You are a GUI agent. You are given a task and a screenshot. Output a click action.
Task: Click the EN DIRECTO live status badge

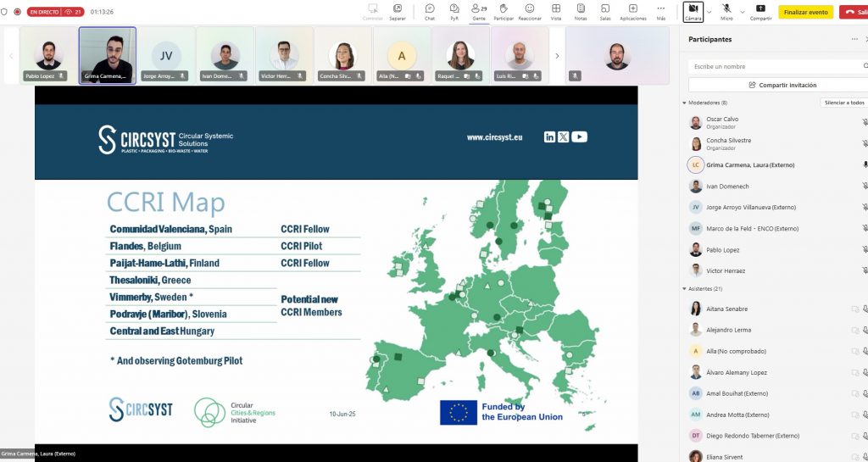(x=55, y=12)
